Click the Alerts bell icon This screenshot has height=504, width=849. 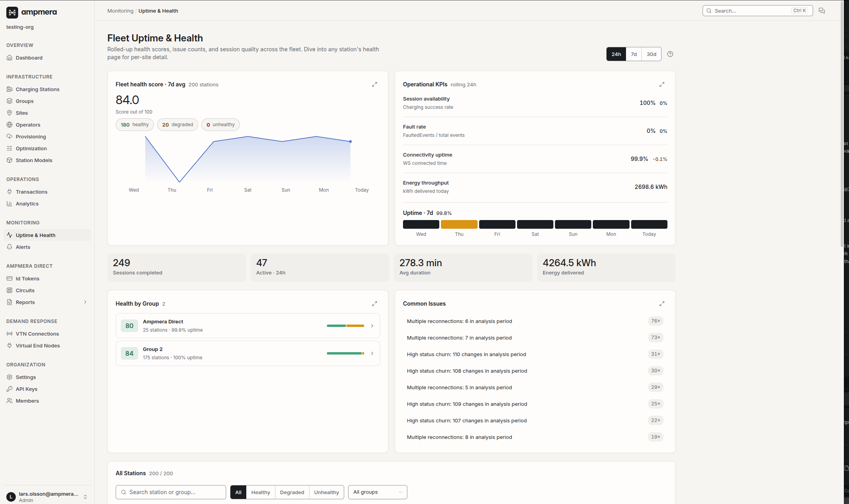coord(9,247)
